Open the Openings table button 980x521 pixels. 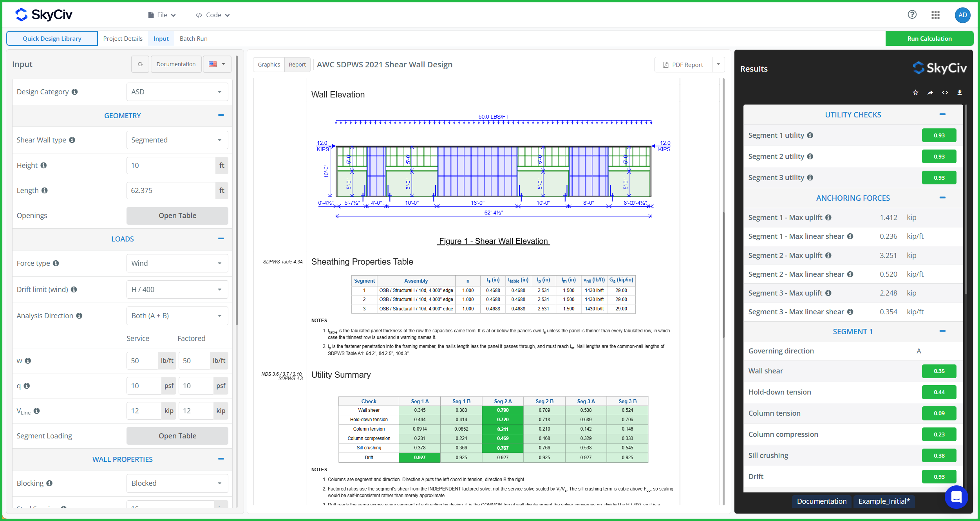coord(177,216)
